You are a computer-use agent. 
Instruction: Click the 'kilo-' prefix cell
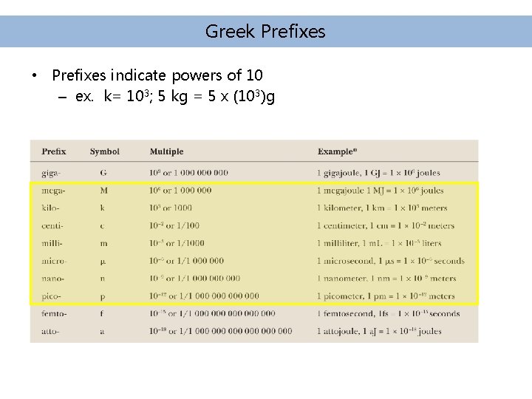point(50,208)
